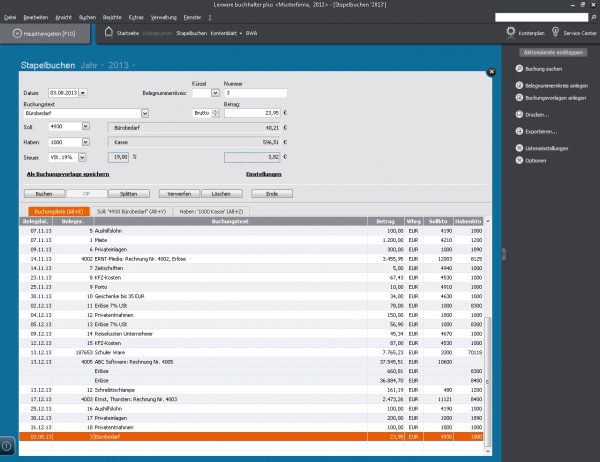
Task: Open the Bearbeiten menu
Action: click(36, 17)
